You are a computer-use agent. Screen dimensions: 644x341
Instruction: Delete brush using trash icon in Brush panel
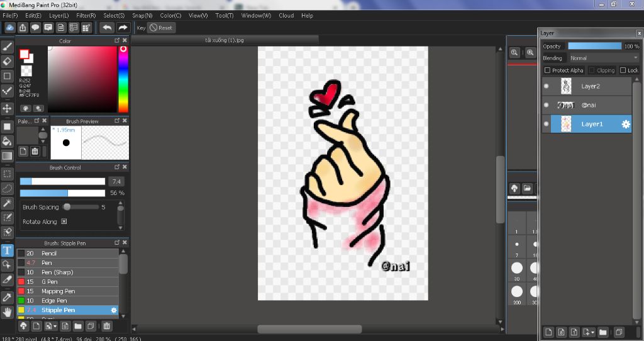click(x=107, y=326)
